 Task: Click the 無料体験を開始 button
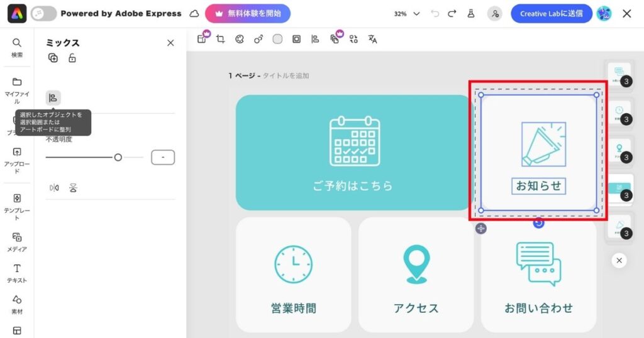coord(247,13)
